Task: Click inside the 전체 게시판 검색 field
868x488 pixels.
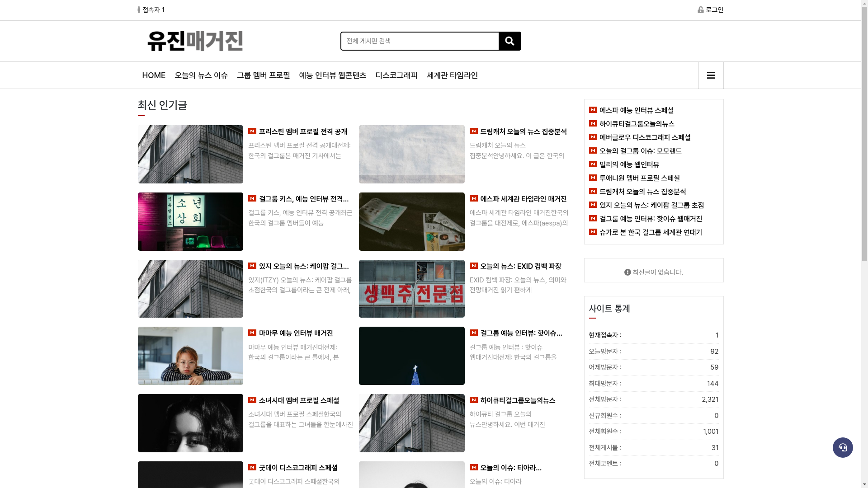Action: coord(420,41)
